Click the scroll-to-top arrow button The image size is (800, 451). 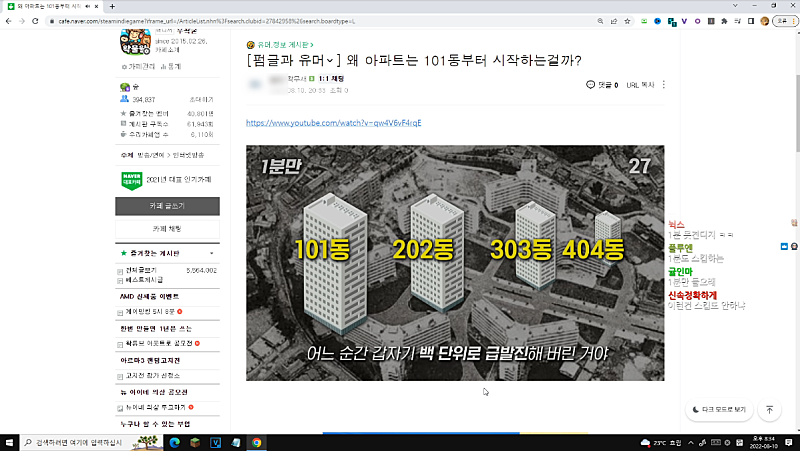770,409
